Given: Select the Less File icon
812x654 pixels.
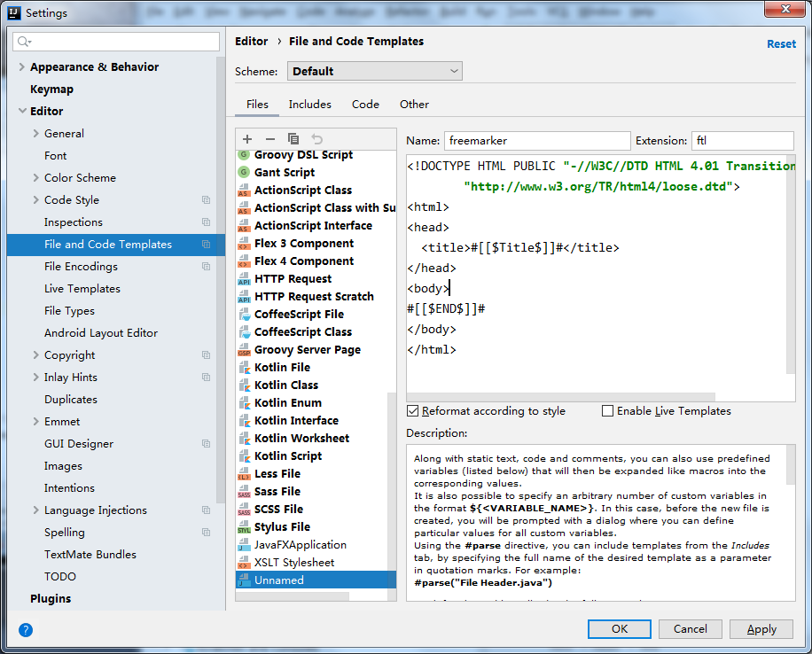Looking at the screenshot, I should (244, 473).
